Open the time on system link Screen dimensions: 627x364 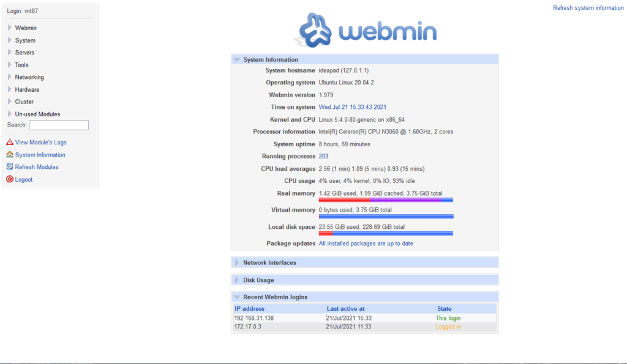352,107
